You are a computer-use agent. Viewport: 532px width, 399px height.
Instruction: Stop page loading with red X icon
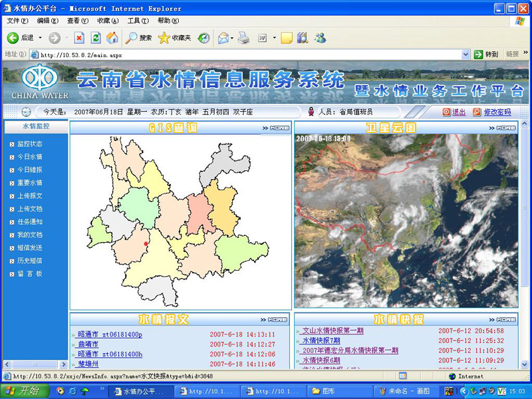79,38
